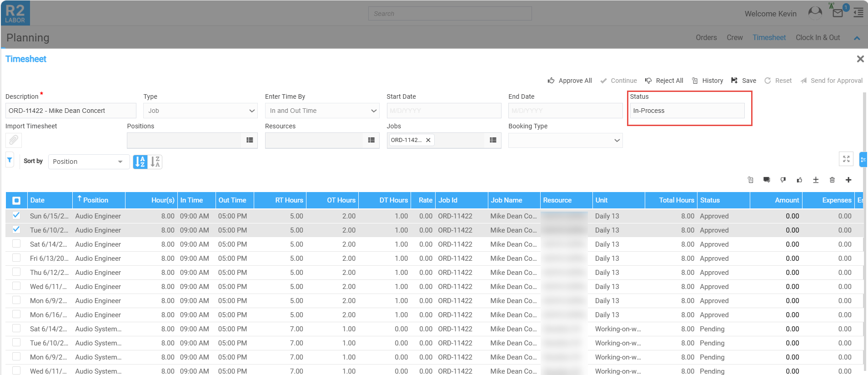
Task: Check the Sat 6/14 Audio Engineer row
Action: point(16,244)
